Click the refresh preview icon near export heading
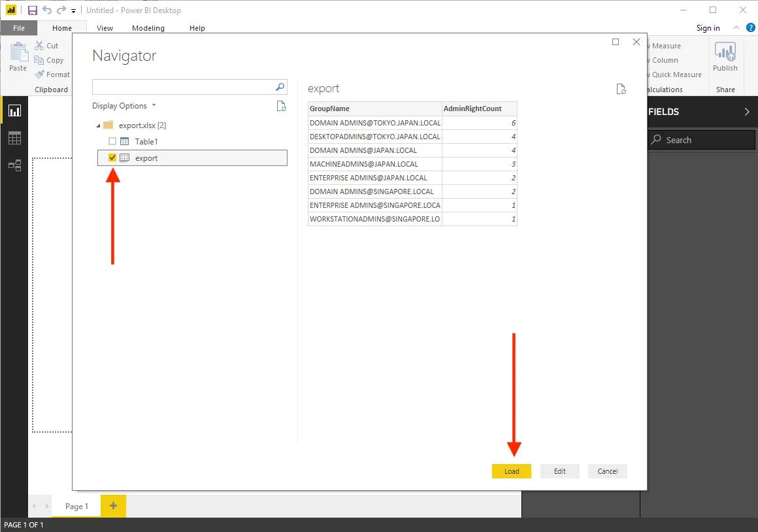758x532 pixels. pos(621,89)
